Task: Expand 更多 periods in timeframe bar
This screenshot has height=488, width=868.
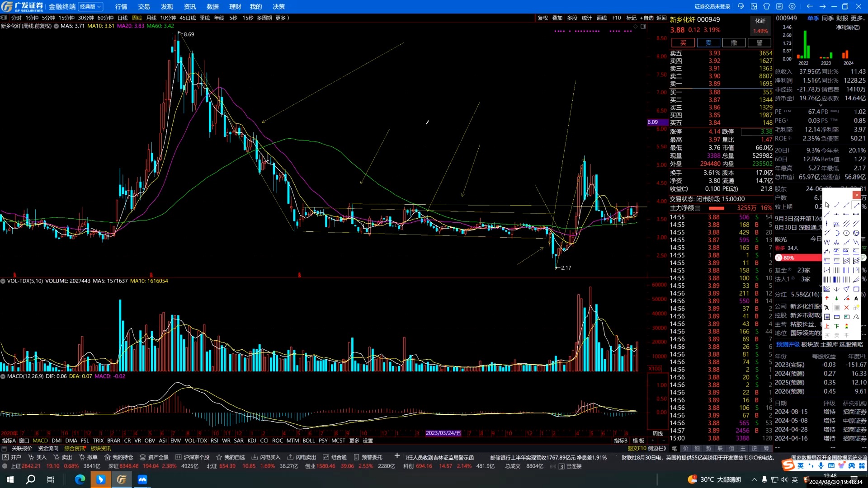Action: [282, 18]
